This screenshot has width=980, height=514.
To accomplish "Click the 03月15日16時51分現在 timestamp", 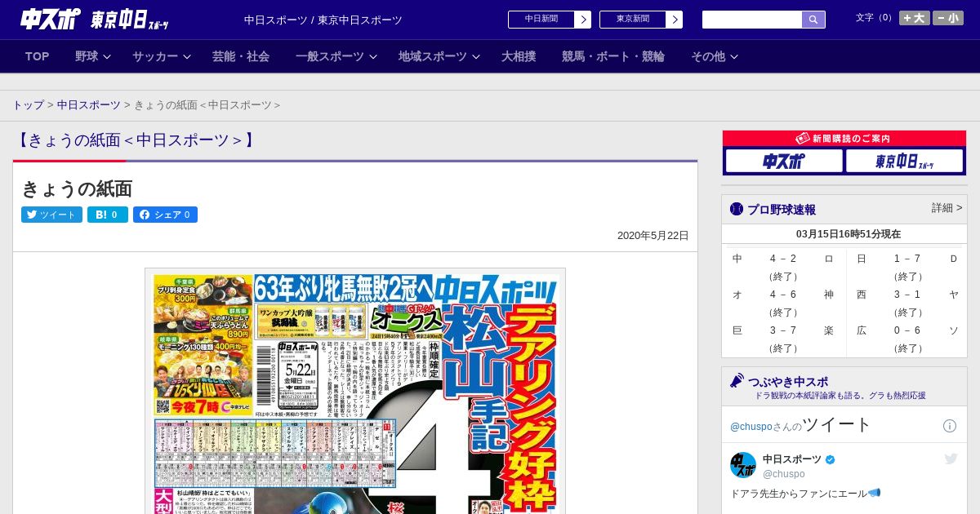I will coord(849,234).
